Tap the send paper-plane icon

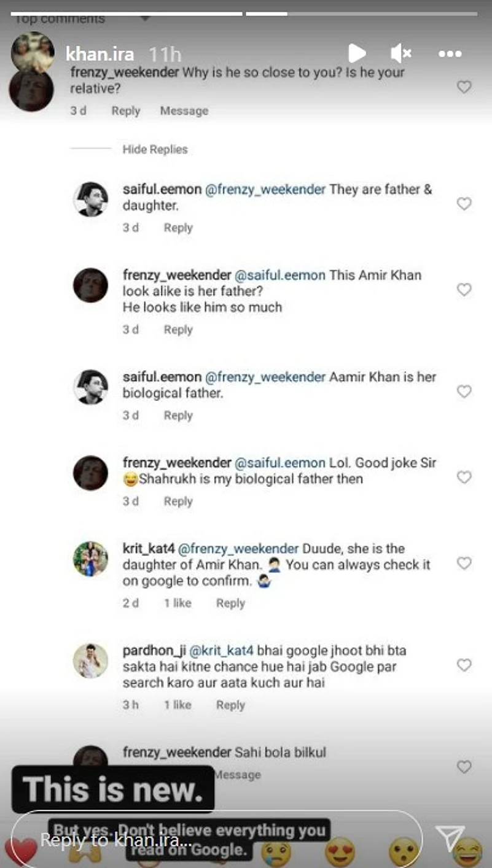pyautogui.click(x=450, y=838)
